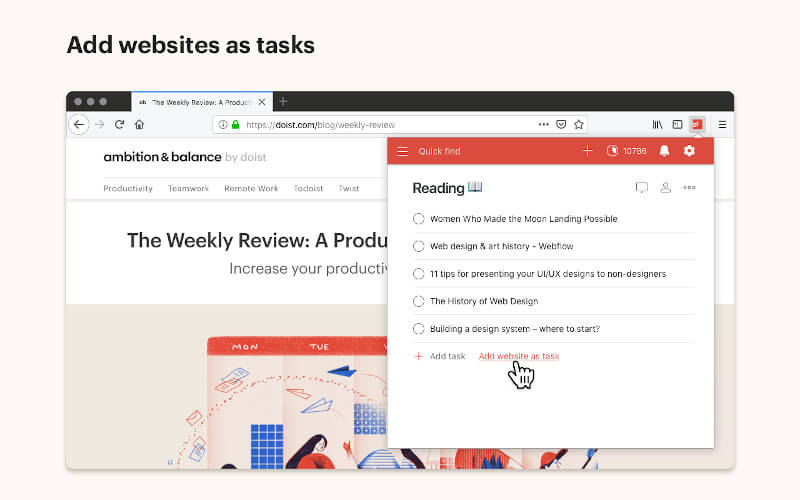Open task text The History of Web Design
The height and width of the screenshot is (500, 800).
point(484,302)
